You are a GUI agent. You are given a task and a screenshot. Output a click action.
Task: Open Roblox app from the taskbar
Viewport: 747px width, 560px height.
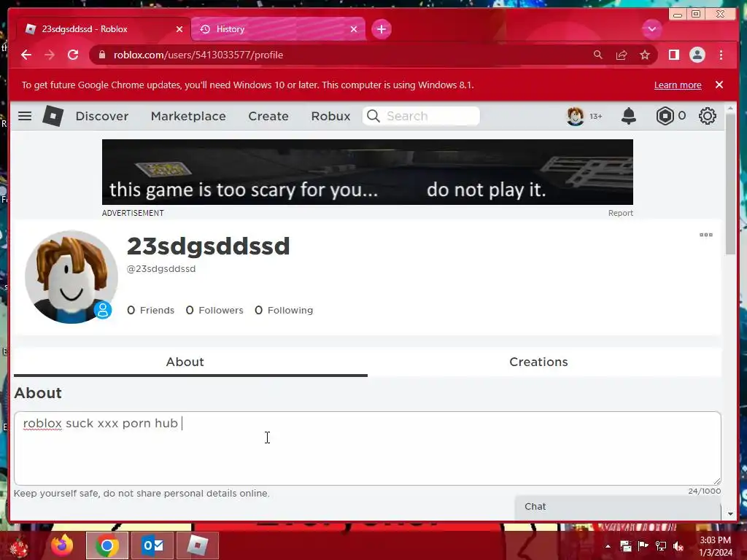tap(197, 545)
